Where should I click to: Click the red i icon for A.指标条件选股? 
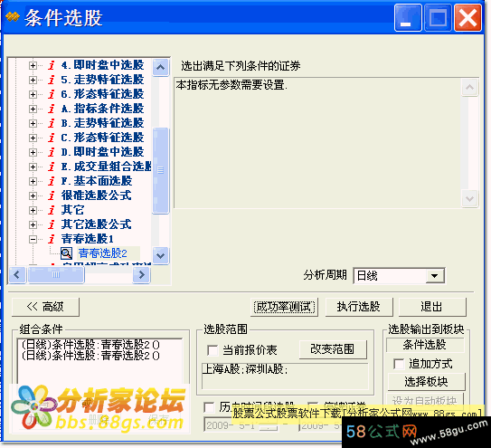pos(52,109)
